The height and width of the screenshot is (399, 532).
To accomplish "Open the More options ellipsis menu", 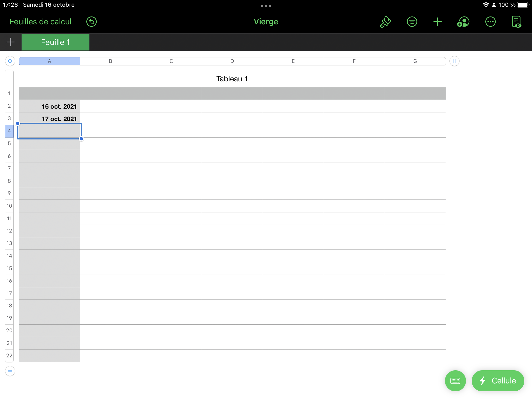I will click(x=490, y=22).
